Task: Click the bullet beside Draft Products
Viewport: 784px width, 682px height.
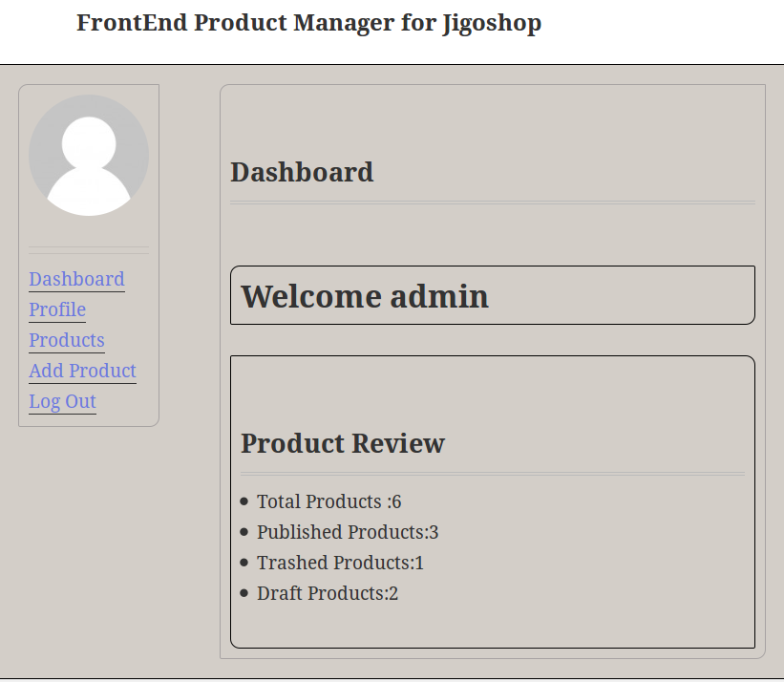Action: click(x=244, y=593)
